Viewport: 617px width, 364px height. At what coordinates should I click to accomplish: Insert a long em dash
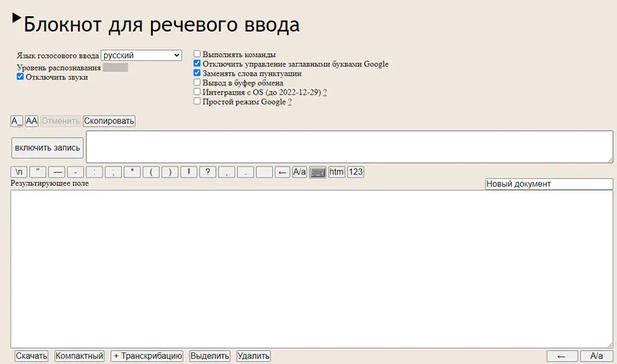(56, 172)
